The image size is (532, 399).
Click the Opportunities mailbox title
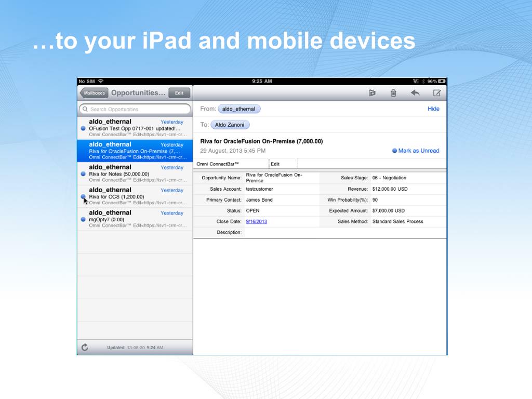point(138,92)
